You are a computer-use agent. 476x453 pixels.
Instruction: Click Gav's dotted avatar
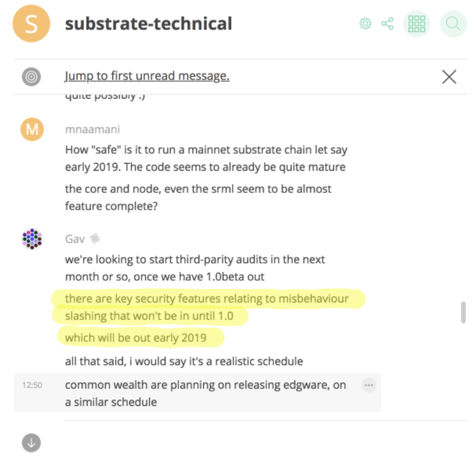click(31, 238)
